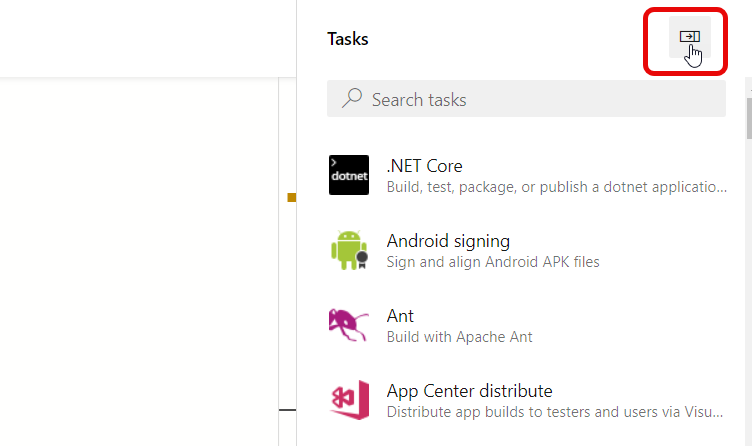The height and width of the screenshot is (446, 752).
Task: Open the .NET Core task title
Action: [424, 166]
